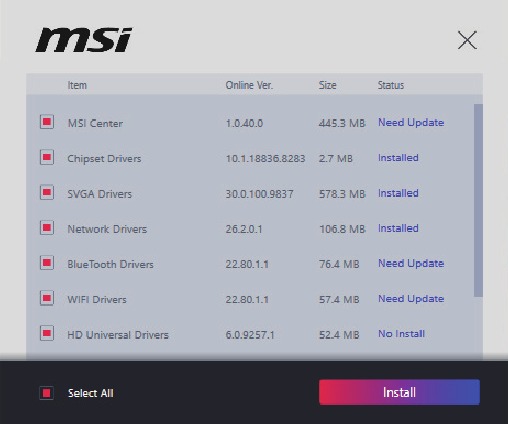Click WIFI Drivers' Need Update status

click(x=411, y=299)
